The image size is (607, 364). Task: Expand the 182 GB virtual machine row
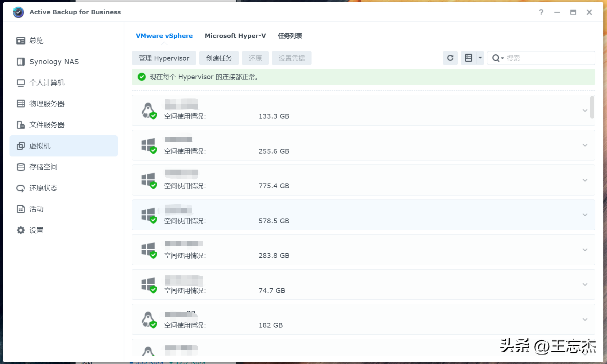tap(585, 320)
